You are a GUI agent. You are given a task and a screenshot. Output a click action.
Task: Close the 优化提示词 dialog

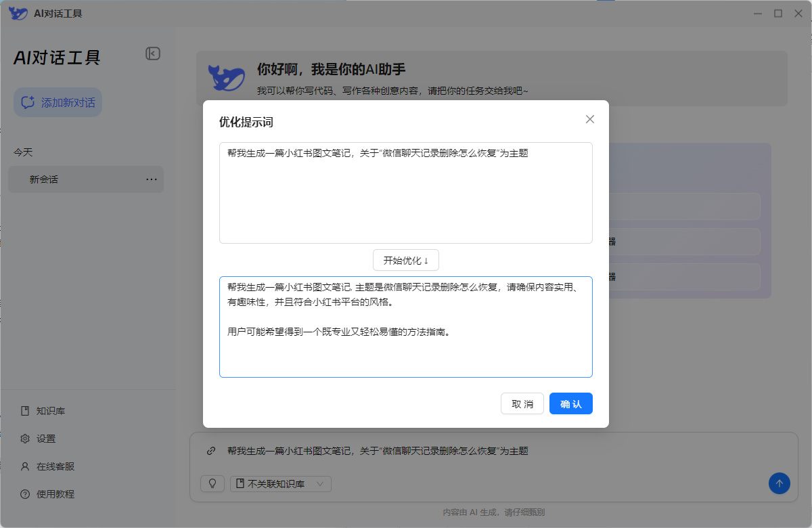tap(590, 119)
